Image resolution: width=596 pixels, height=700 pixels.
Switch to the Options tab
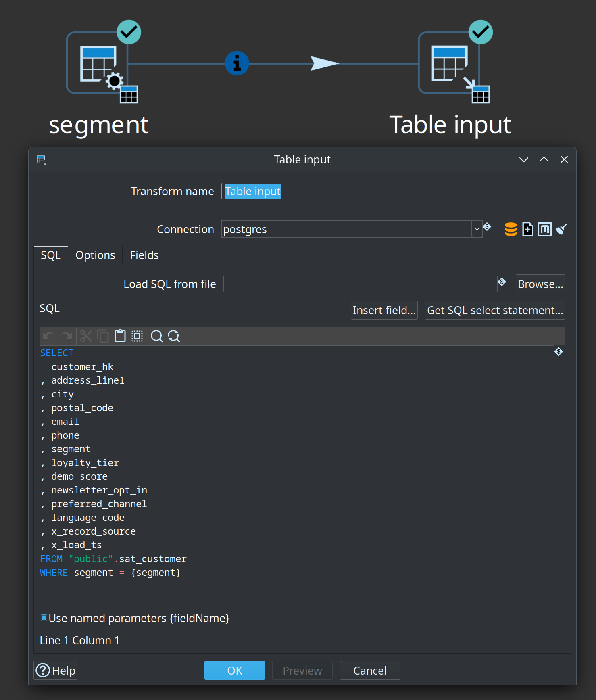tap(95, 255)
